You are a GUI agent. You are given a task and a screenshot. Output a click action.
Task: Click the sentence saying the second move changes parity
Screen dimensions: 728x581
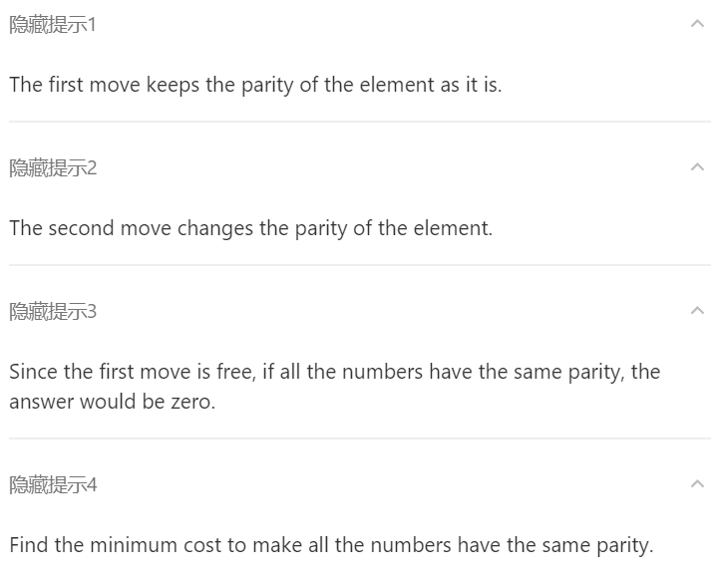(250, 228)
